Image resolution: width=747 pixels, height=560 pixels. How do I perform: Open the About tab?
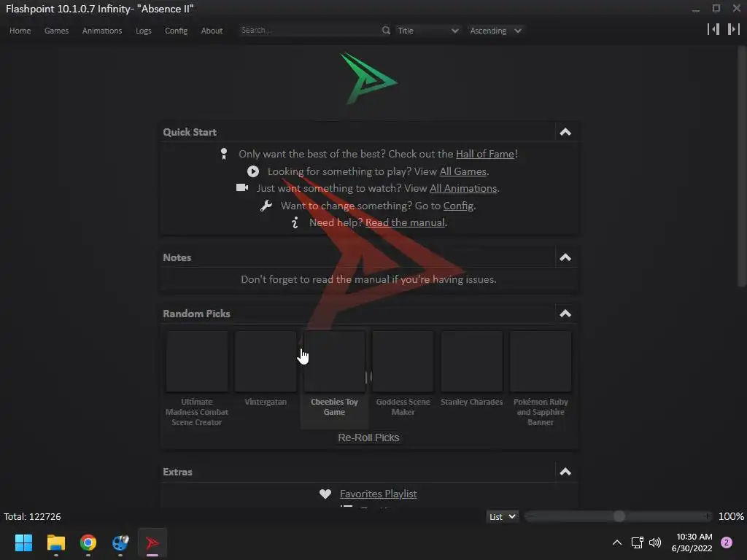tap(212, 31)
